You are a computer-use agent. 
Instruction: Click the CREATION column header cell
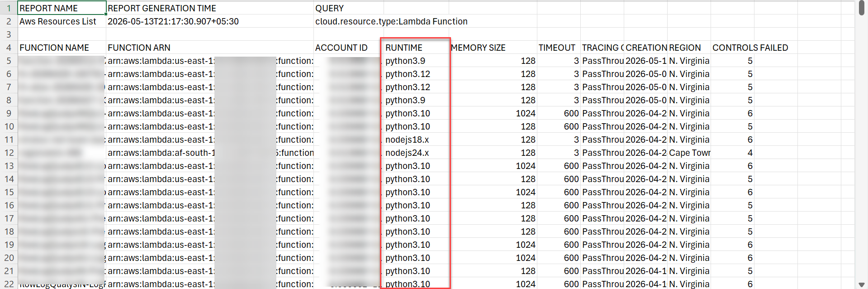coord(645,48)
